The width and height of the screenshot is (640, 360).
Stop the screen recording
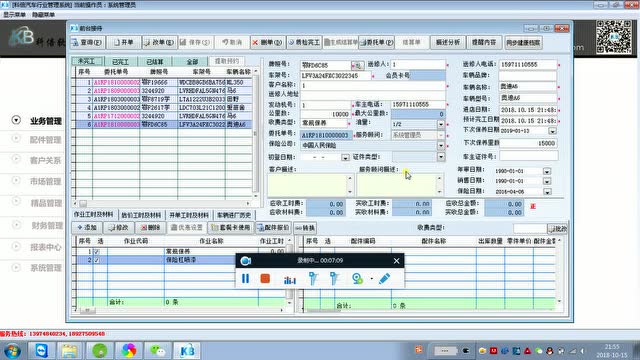[x=265, y=278]
